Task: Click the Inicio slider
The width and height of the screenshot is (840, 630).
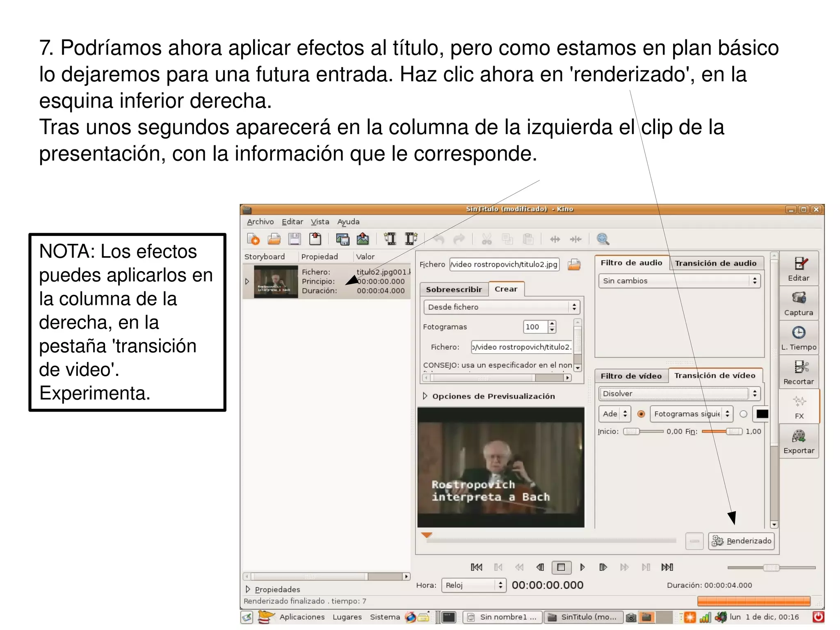Action: [x=643, y=431]
